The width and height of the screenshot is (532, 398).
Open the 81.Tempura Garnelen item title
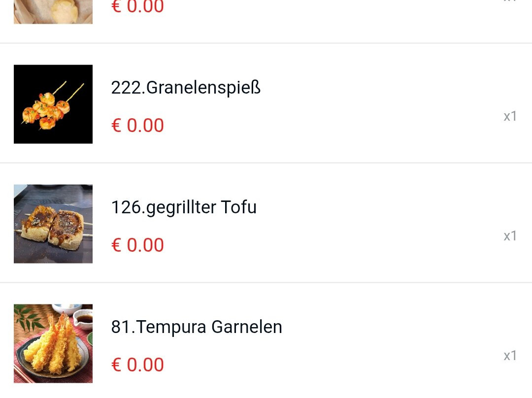coord(197,327)
